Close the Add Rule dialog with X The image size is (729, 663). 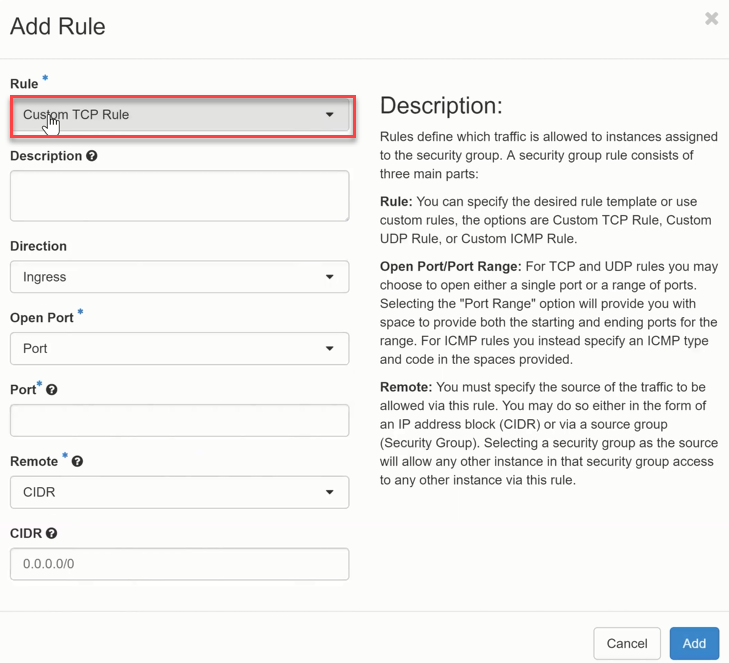click(711, 19)
